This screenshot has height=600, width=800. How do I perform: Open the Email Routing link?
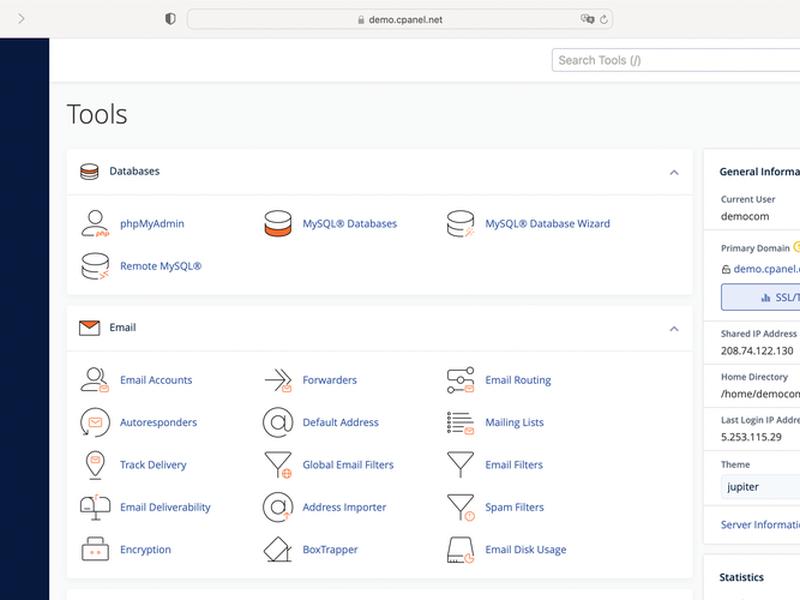tap(518, 380)
